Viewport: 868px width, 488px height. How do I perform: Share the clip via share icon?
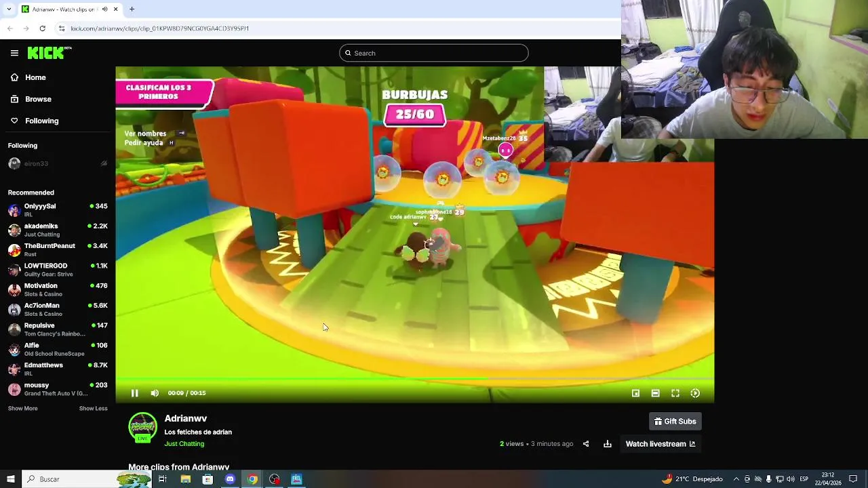[586, 444]
